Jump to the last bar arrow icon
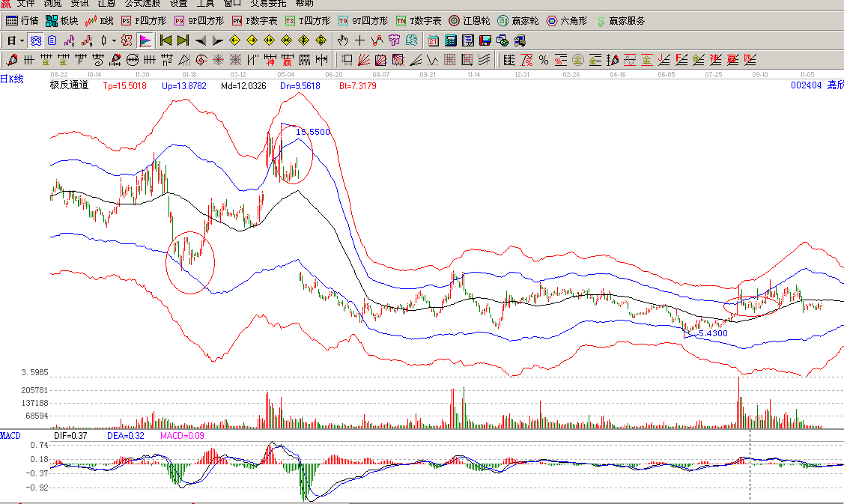This screenshot has width=844, height=504. pos(183,40)
